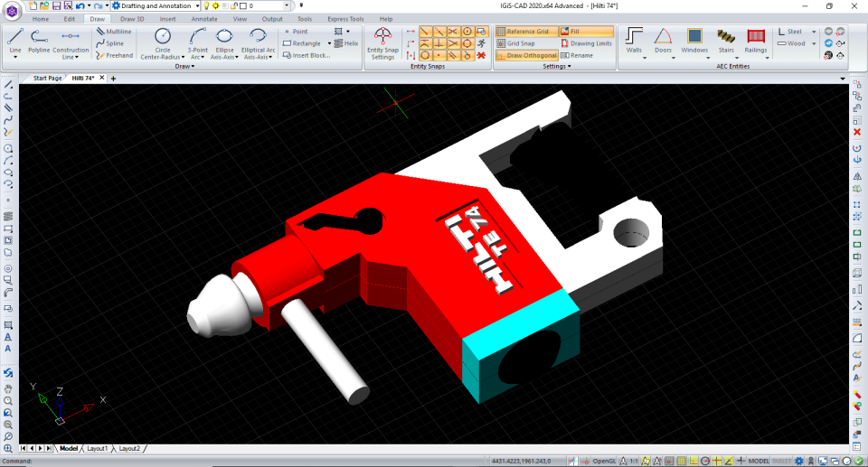Toggle TABLET mode in status bar
Screen dimensions: 868x467
(781, 461)
